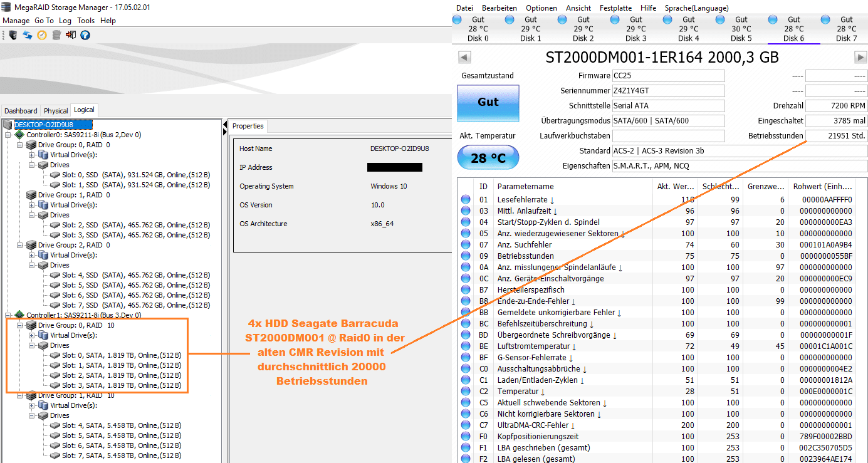Collapse the Controller0 SAS9211-8i node
The image size is (868, 463).
[x=8, y=135]
